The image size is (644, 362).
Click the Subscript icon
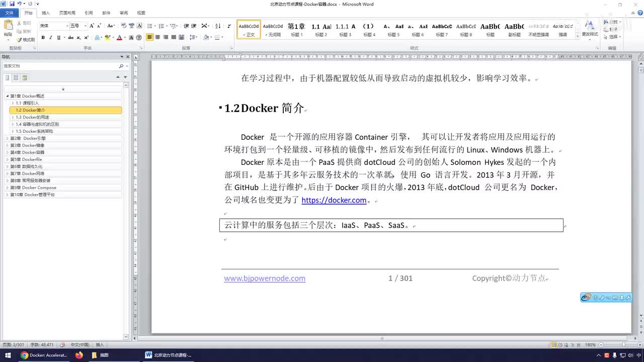pos(78,37)
